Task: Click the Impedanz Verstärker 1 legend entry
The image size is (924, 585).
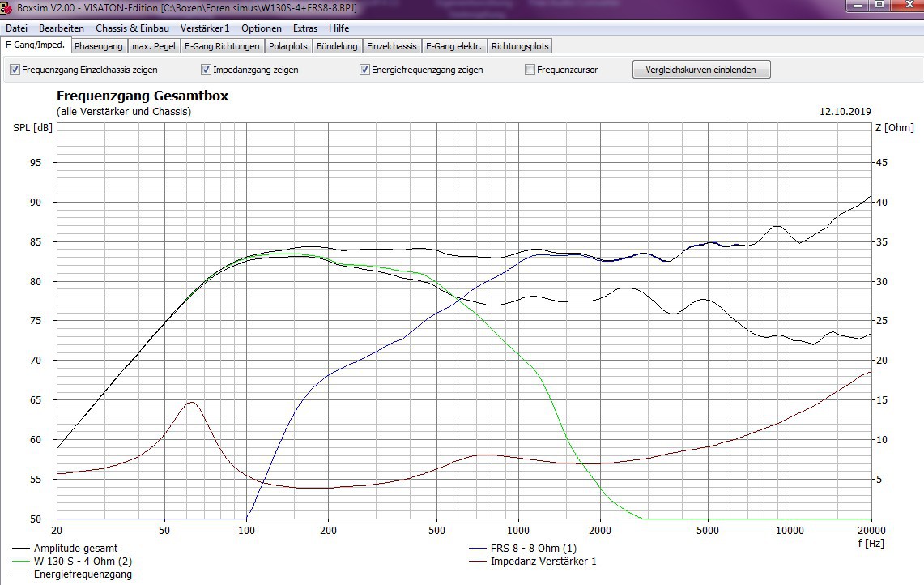Action: [x=543, y=562]
